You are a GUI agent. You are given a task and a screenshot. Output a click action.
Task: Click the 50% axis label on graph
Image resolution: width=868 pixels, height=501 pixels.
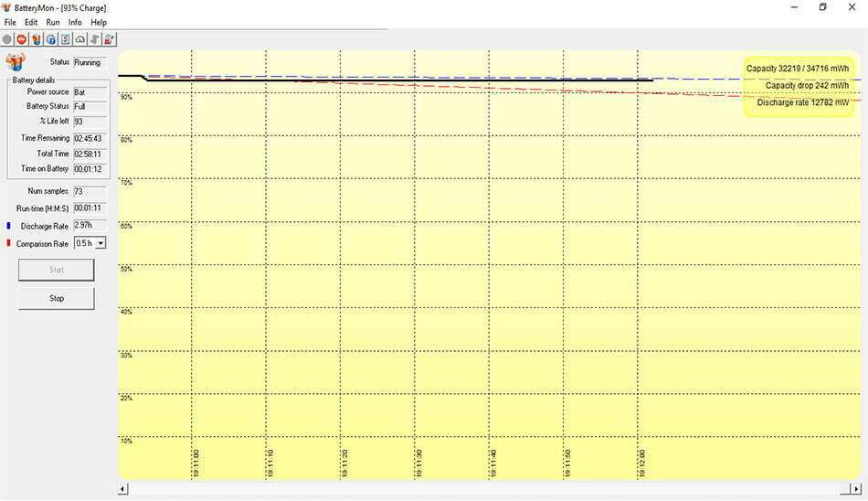click(126, 269)
